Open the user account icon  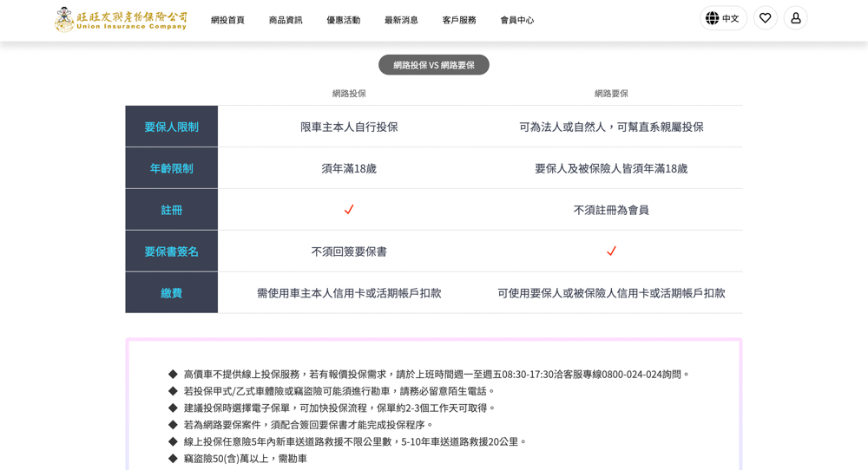[x=795, y=18]
